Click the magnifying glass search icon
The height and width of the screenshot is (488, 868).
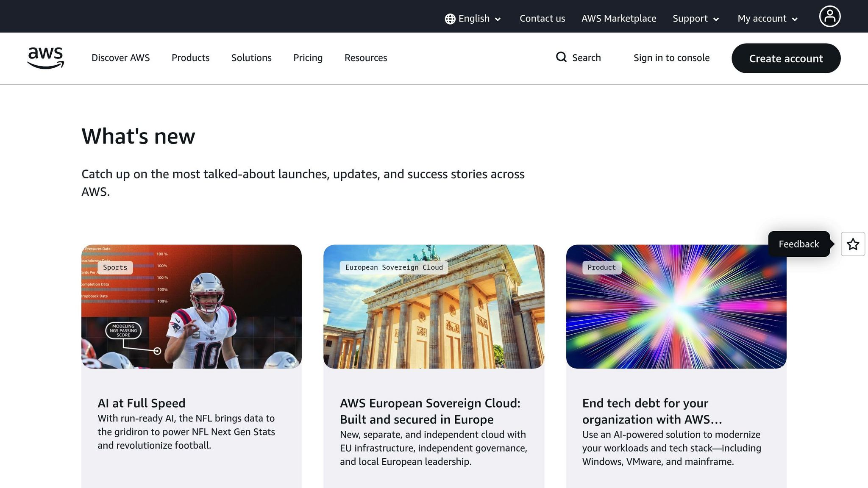pyautogui.click(x=561, y=57)
